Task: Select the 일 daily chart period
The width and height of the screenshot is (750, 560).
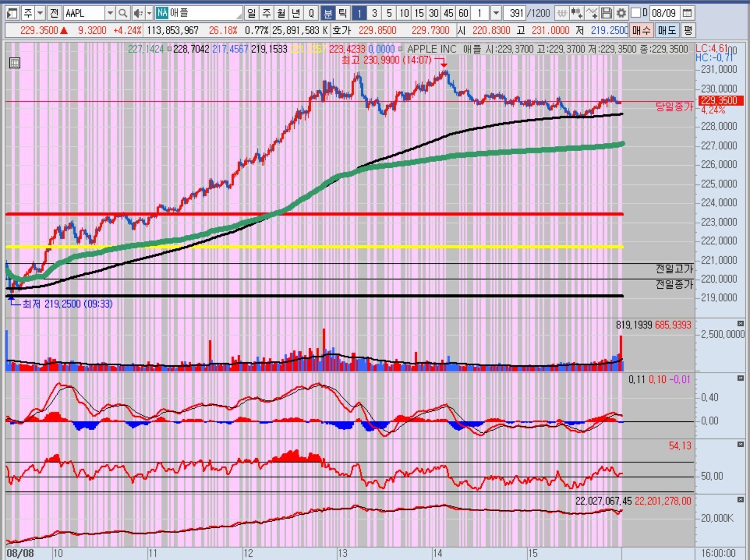Action: (252, 13)
